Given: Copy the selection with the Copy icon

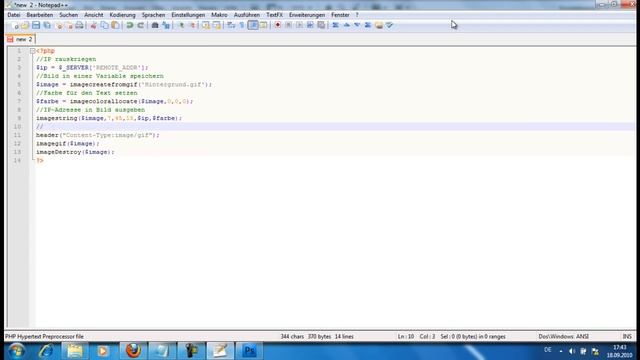Looking at the screenshot, I should point(104,25).
